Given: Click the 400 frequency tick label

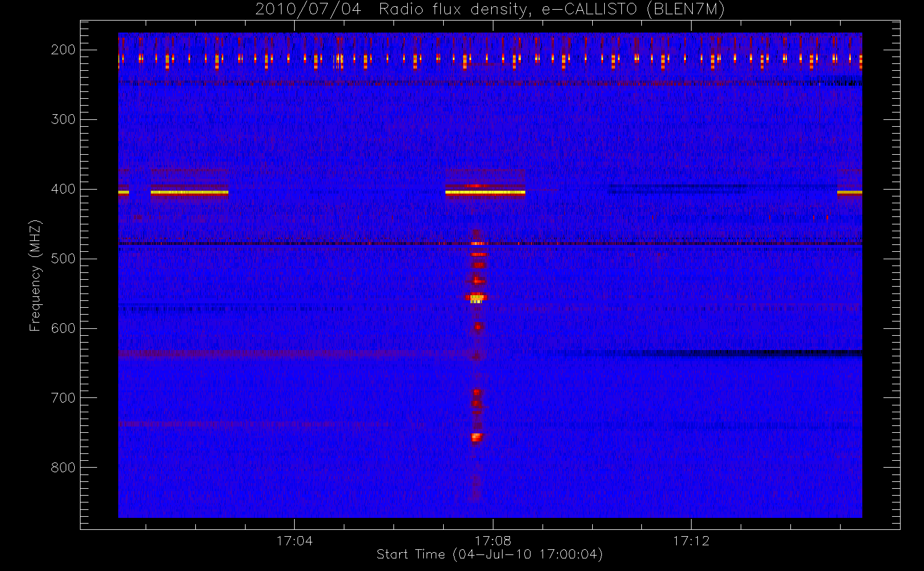Looking at the screenshot, I should pyautogui.click(x=63, y=189).
